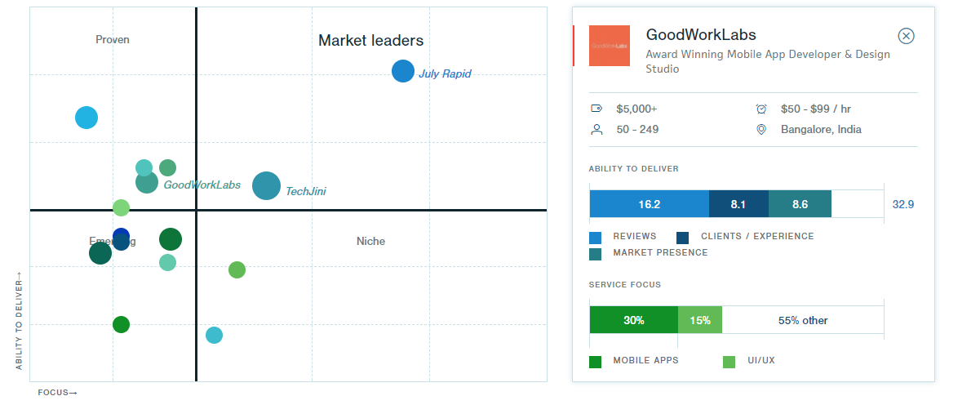980x405 pixels.
Task: Close the GoodWorkLabs details panel
Action: [x=906, y=36]
